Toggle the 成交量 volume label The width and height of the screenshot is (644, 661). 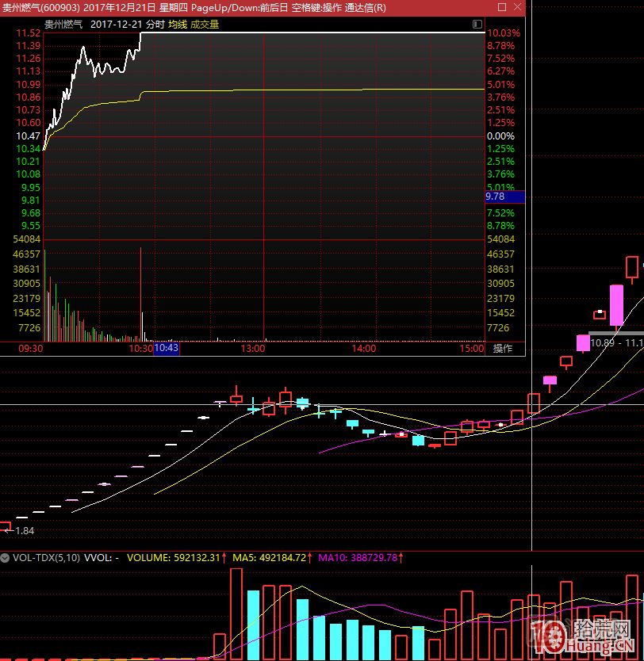[x=204, y=24]
